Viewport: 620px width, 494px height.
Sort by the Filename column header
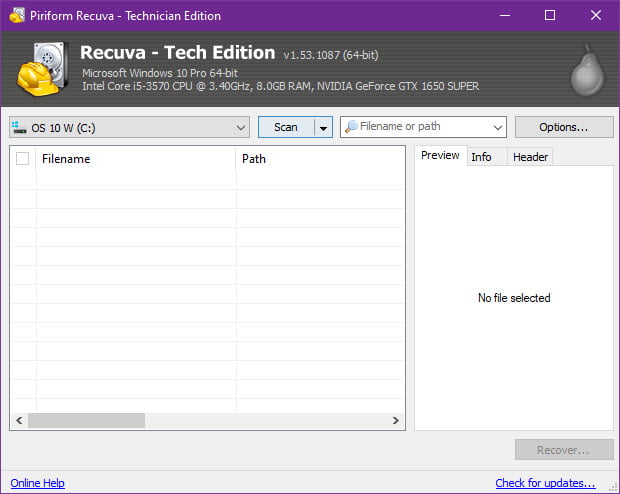[x=136, y=159]
